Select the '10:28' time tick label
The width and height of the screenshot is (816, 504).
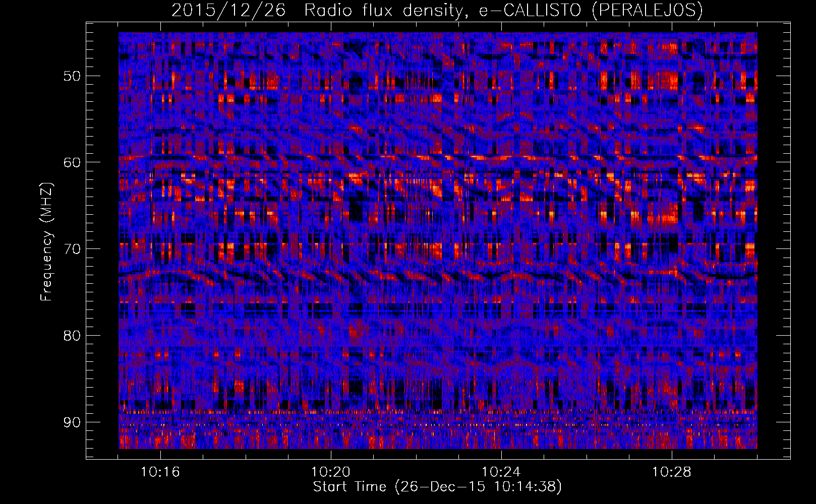[x=672, y=472]
